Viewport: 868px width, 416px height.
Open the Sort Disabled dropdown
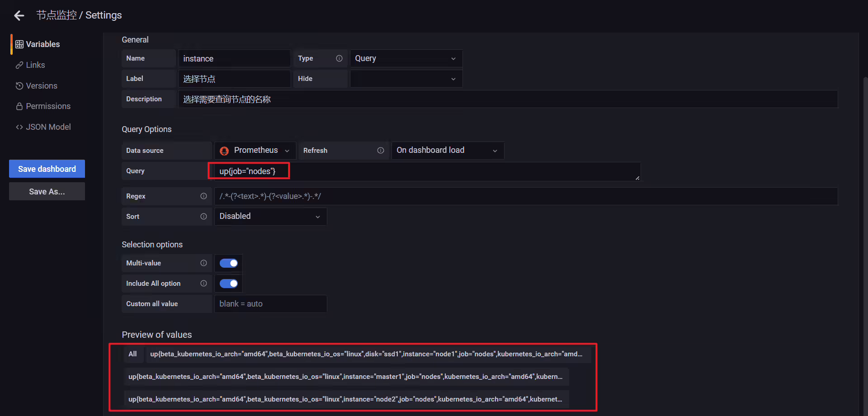(270, 217)
